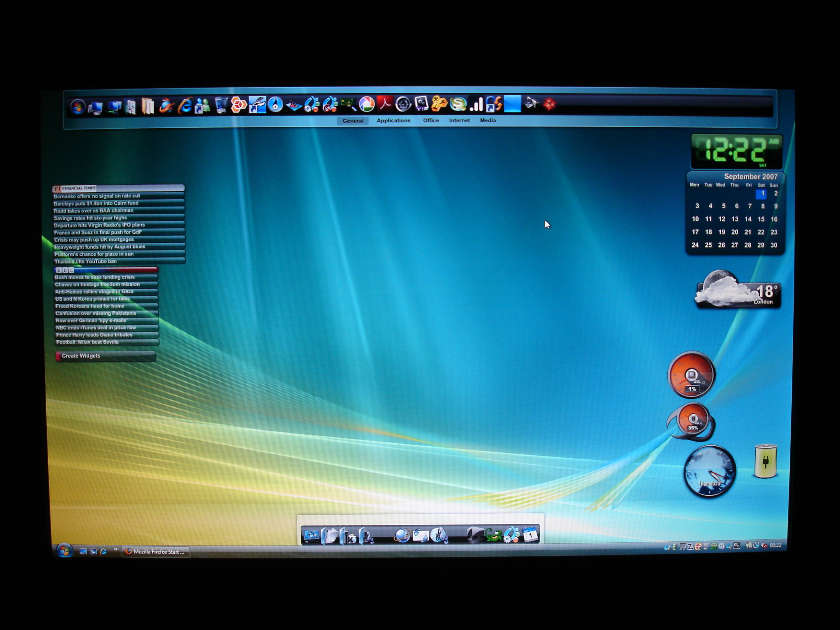Open the folders icon in top dock
840x630 pixels.
tap(148, 106)
